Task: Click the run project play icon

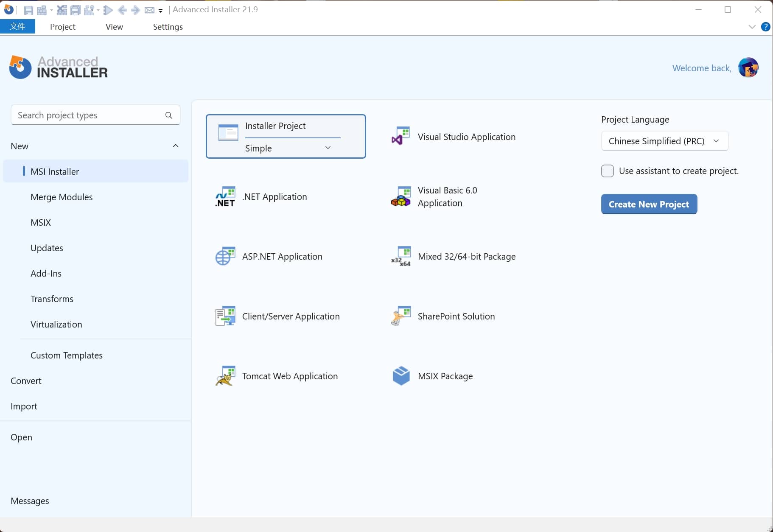Action: point(108,10)
